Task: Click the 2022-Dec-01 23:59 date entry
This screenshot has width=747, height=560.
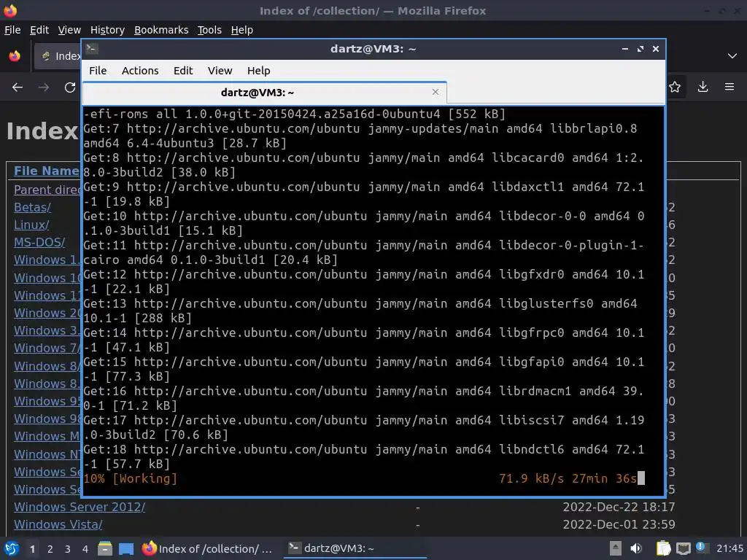Action: (619, 525)
